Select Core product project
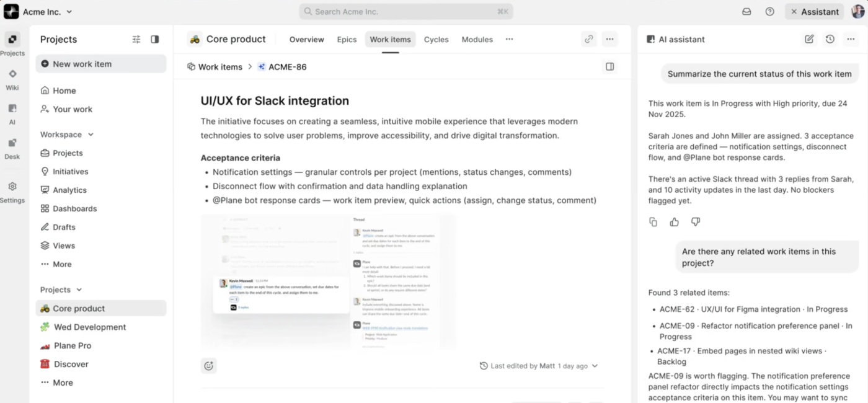 [x=100, y=308]
